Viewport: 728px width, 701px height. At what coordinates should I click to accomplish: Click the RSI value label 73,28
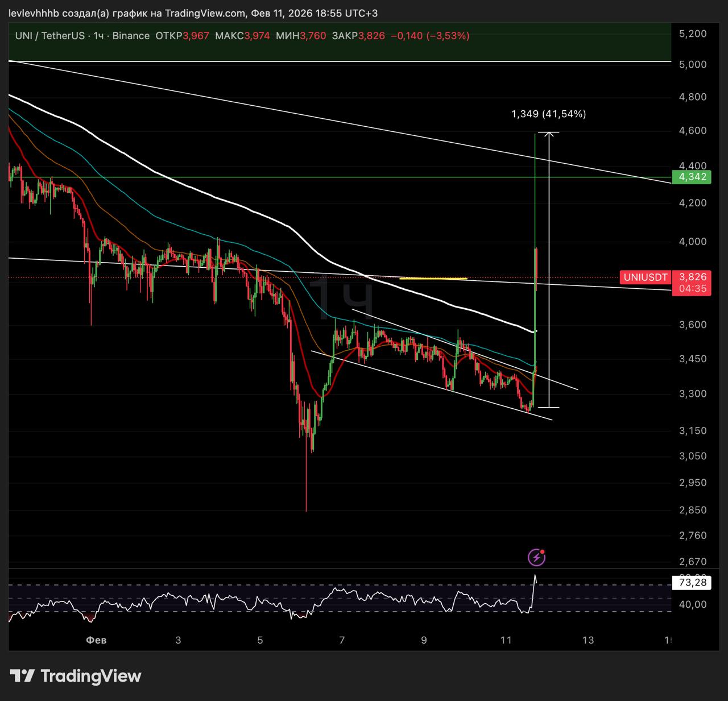point(692,582)
